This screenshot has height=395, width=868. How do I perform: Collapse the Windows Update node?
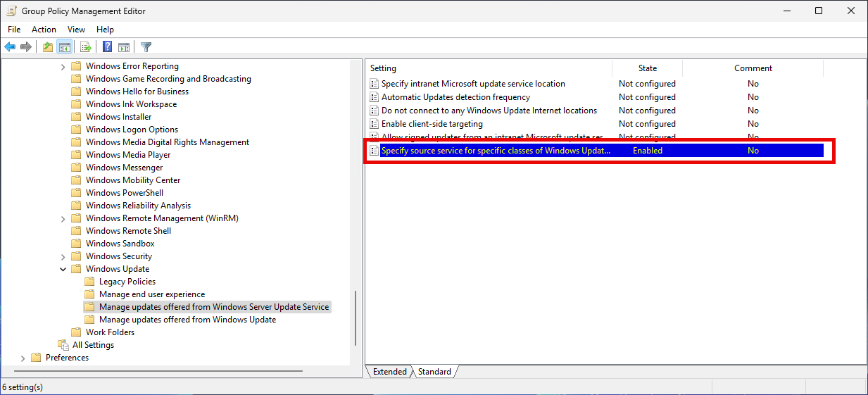pos(63,269)
